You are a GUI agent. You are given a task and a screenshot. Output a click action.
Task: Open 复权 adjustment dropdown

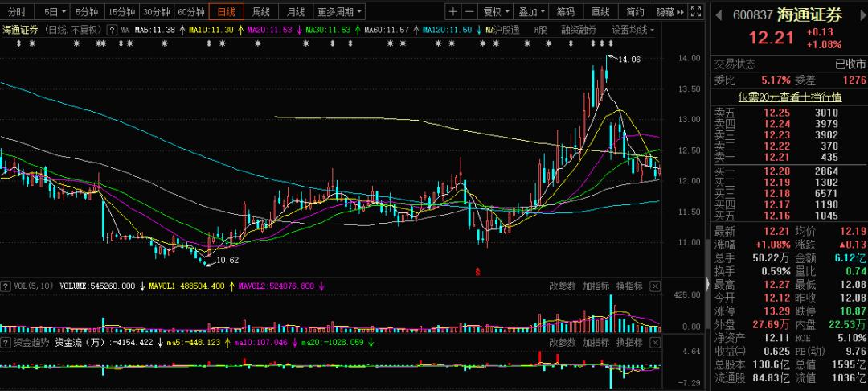click(496, 11)
